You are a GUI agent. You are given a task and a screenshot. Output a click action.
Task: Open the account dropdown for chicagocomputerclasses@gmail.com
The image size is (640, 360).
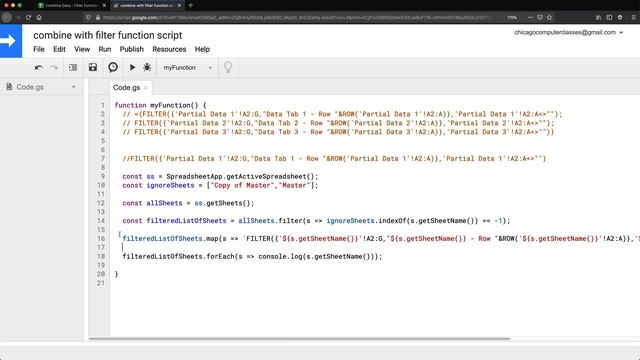tap(569, 32)
